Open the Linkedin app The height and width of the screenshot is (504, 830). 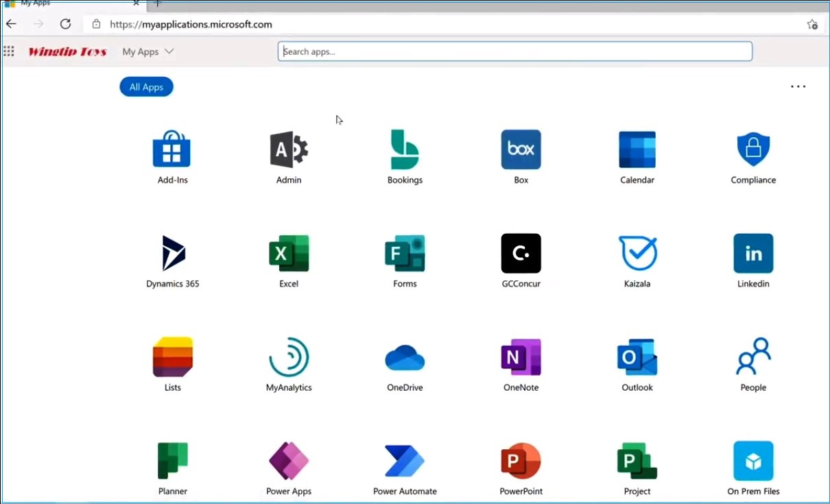tap(753, 261)
